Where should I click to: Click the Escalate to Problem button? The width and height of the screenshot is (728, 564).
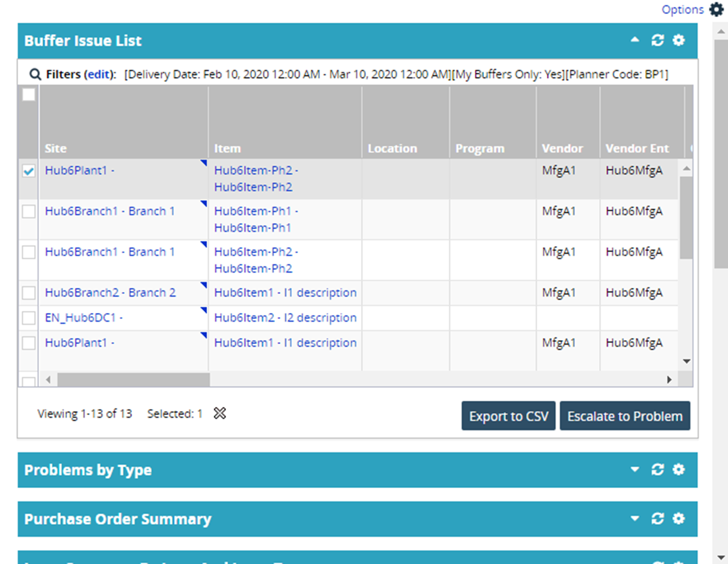pyautogui.click(x=625, y=416)
